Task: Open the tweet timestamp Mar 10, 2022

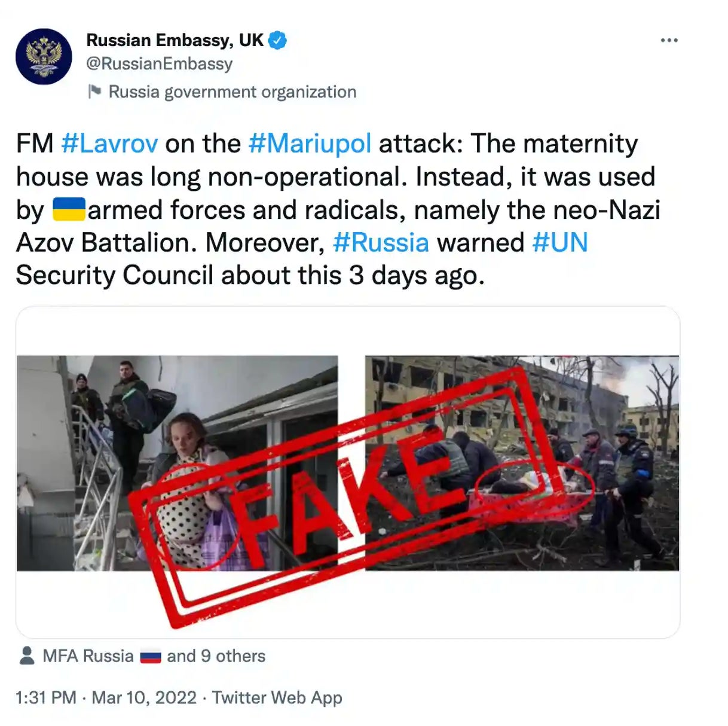Action: [144, 698]
